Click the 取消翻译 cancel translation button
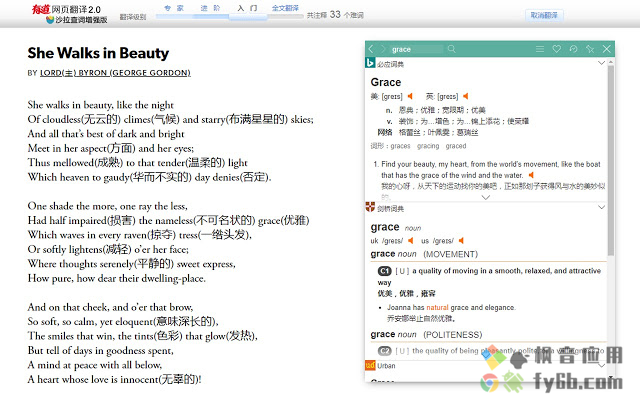 pos(544,16)
